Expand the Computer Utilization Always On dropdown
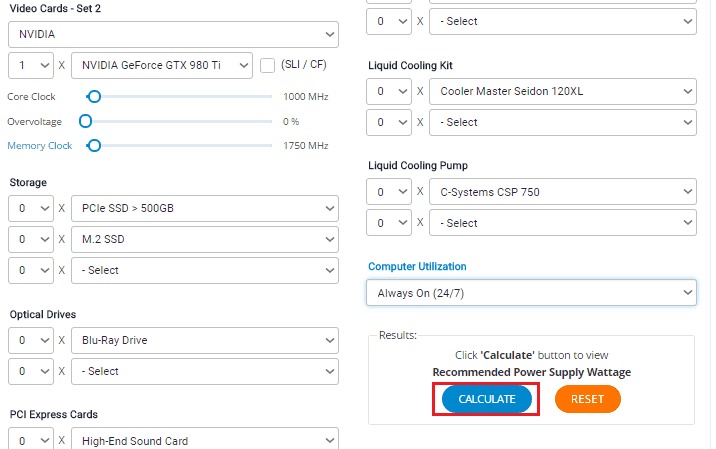716x449 pixels. click(x=531, y=293)
